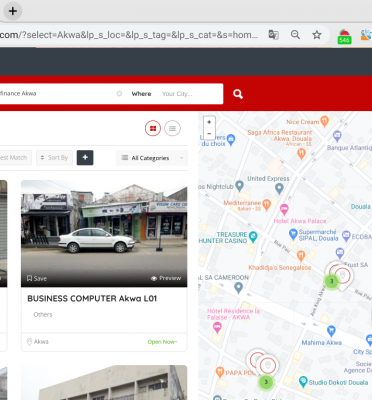Switch to list view layout

click(x=172, y=128)
